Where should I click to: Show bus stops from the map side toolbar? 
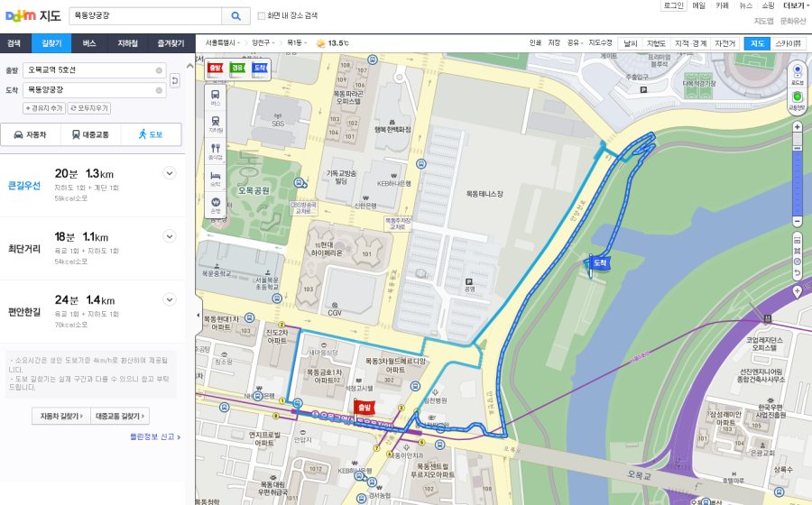[x=216, y=97]
